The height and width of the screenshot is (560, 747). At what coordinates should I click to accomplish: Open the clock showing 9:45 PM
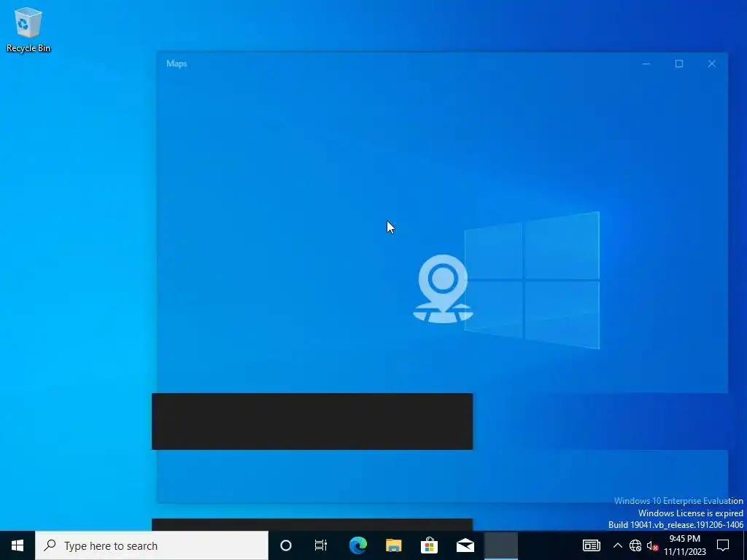[x=684, y=545]
